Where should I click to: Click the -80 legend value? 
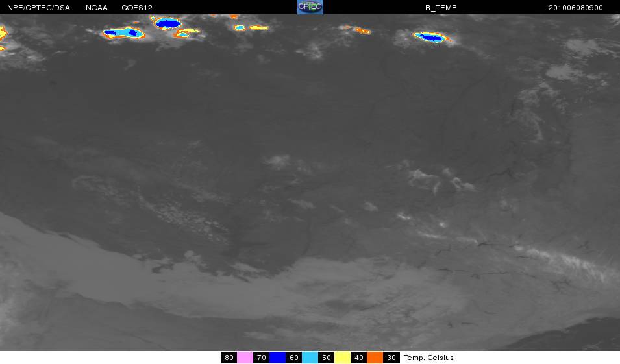pyautogui.click(x=228, y=358)
